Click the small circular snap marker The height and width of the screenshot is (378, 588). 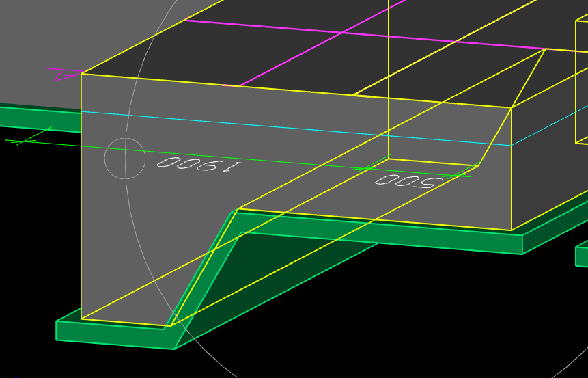(x=125, y=159)
